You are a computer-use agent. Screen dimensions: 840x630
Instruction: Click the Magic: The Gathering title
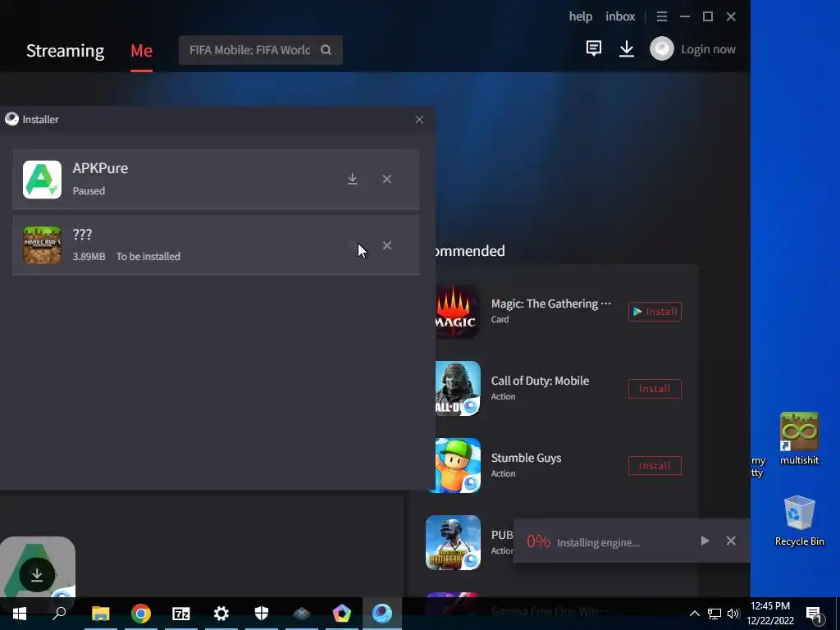(x=551, y=304)
